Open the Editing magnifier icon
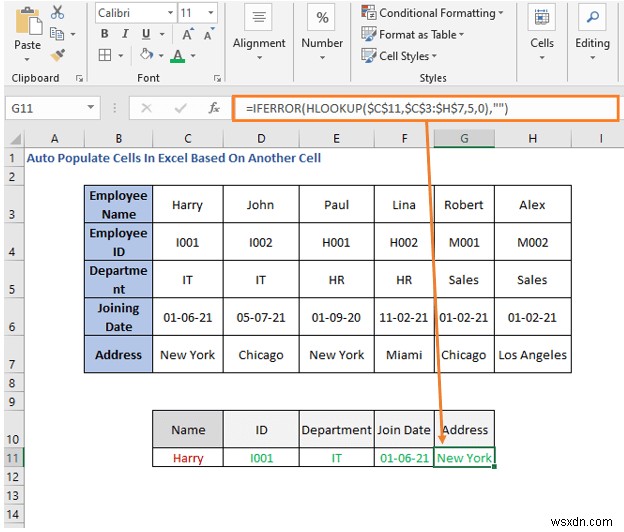 pyautogui.click(x=593, y=17)
